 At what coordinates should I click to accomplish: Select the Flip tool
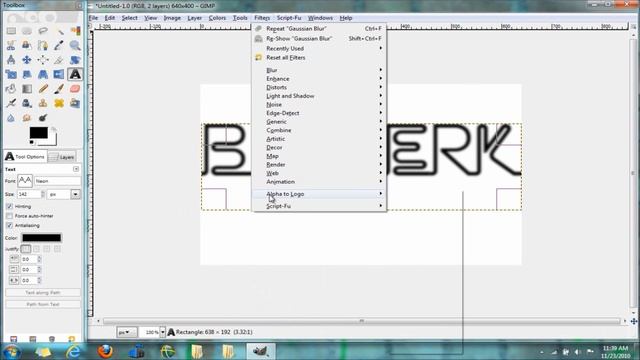click(x=59, y=74)
